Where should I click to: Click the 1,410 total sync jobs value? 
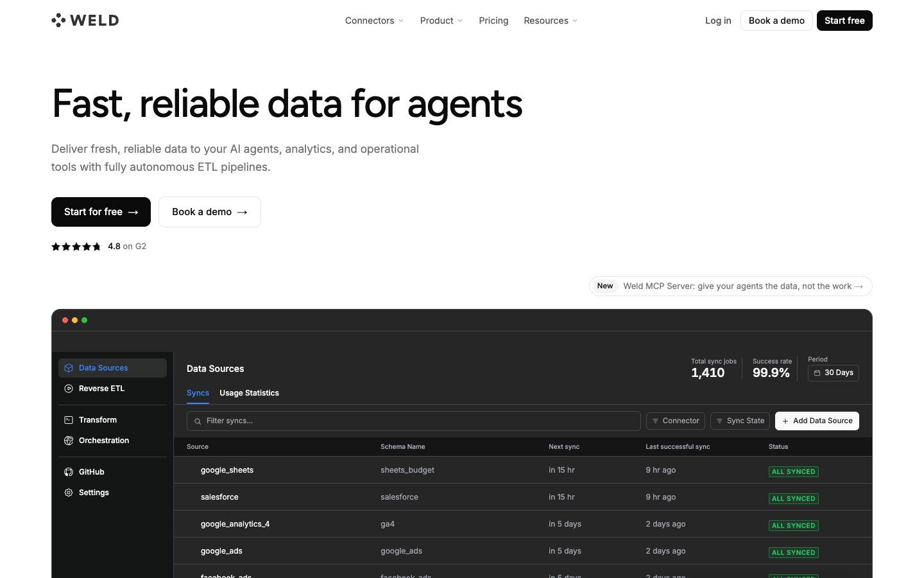[708, 372]
